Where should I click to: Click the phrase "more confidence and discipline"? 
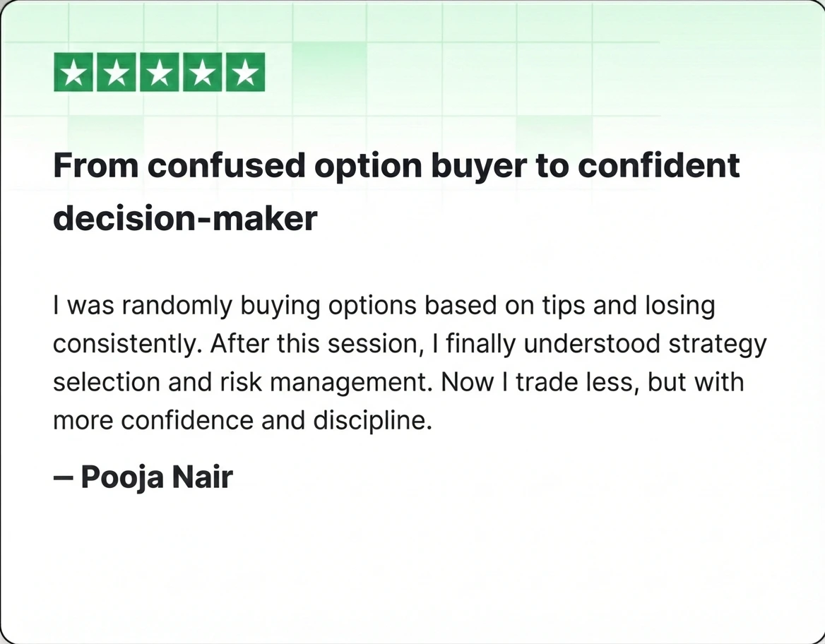[241, 421]
